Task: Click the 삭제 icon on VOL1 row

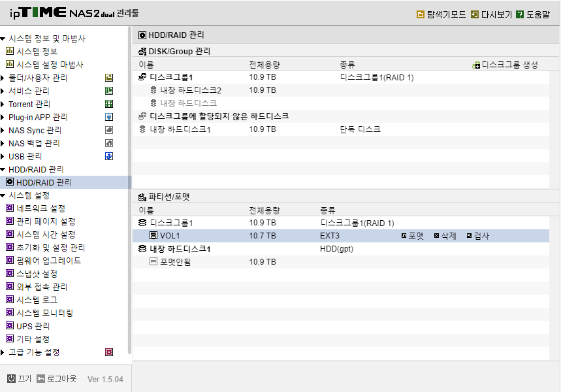Action: pyautogui.click(x=436, y=236)
